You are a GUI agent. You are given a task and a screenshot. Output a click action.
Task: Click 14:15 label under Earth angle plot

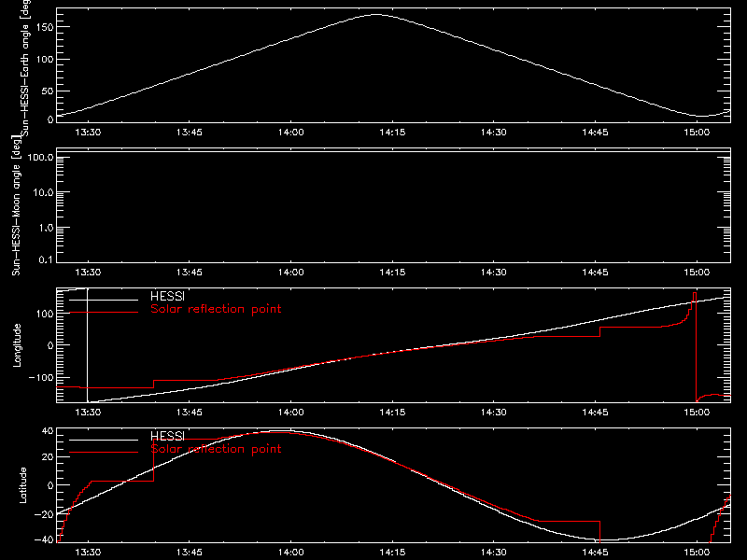click(x=392, y=133)
